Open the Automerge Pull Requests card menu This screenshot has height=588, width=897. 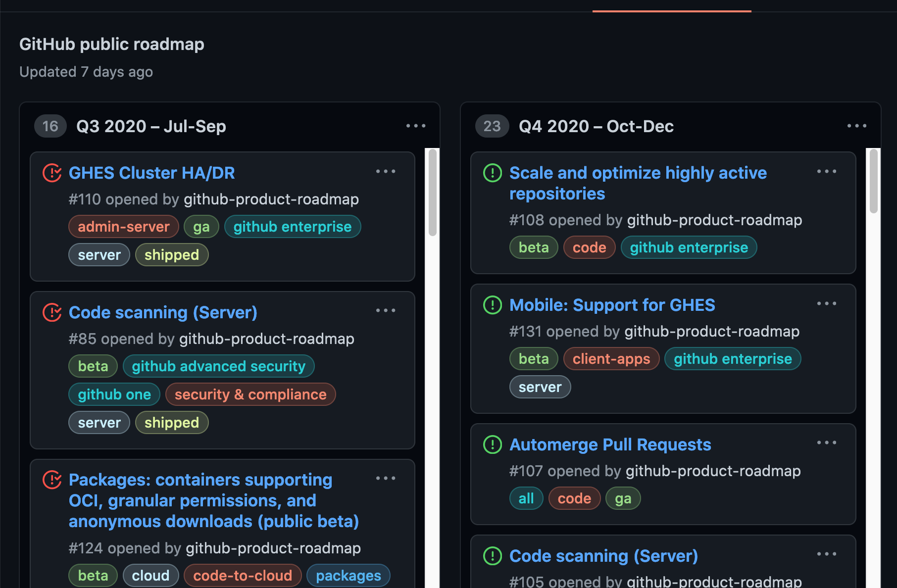coord(827,442)
